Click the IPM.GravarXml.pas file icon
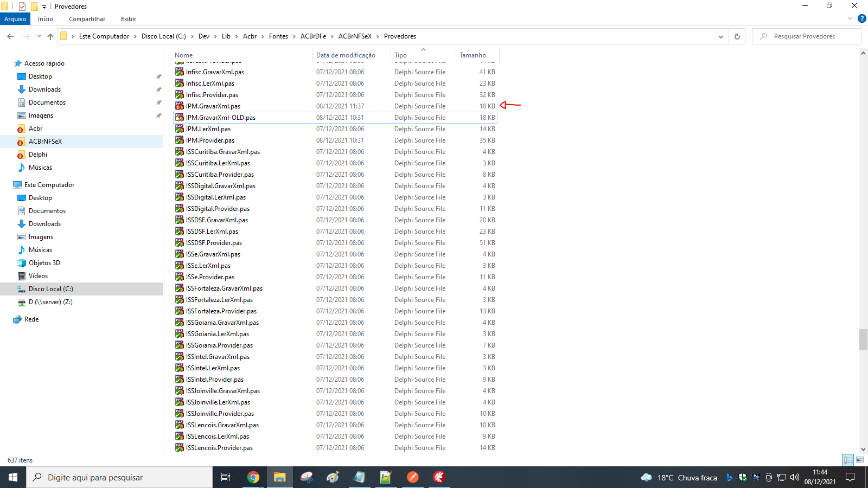The height and width of the screenshot is (488, 868). (x=180, y=106)
